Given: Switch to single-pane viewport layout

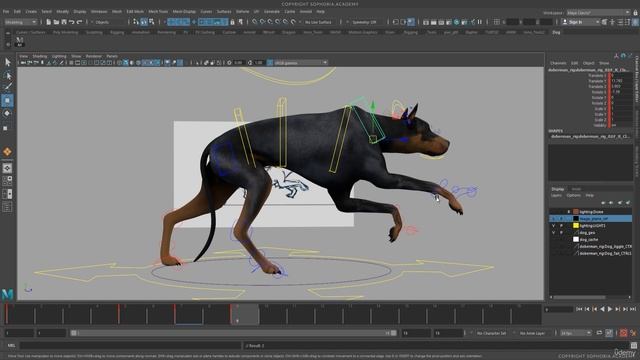Looking at the screenshot, I should click(7, 168).
